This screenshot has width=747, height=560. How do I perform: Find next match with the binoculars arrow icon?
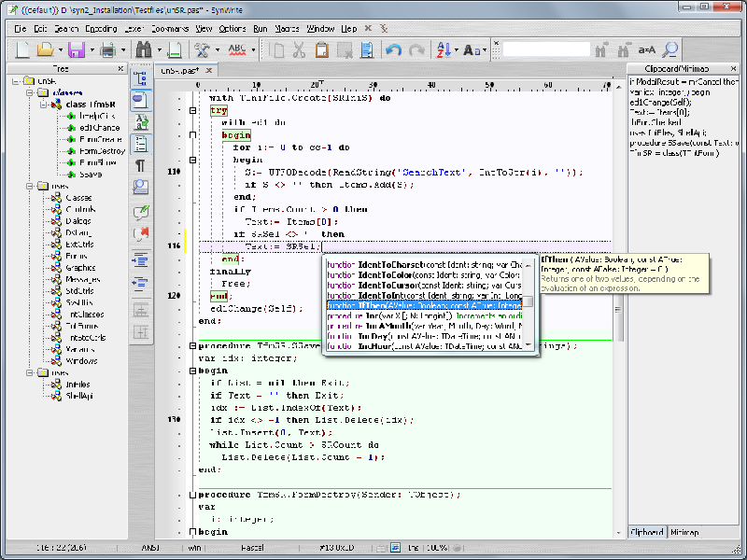tap(601, 49)
